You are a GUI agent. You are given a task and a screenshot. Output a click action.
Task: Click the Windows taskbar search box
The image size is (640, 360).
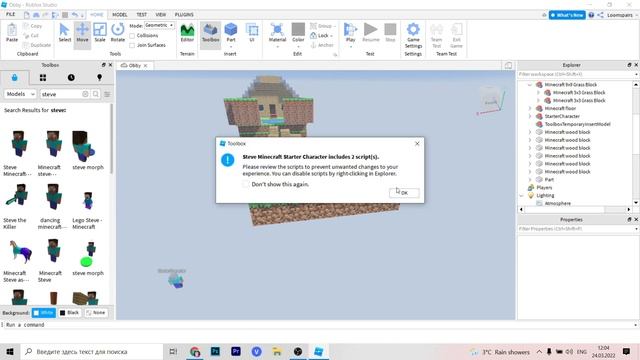pyautogui.click(x=91, y=351)
